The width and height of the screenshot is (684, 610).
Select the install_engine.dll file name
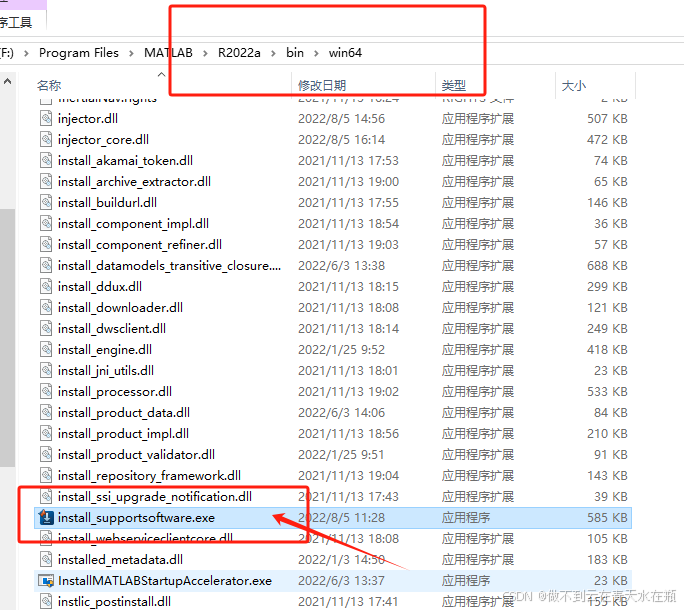[105, 349]
